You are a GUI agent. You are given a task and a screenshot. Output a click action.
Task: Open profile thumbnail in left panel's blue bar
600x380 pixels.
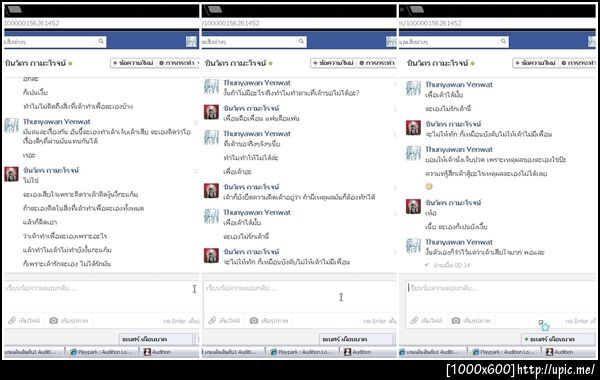pos(191,41)
